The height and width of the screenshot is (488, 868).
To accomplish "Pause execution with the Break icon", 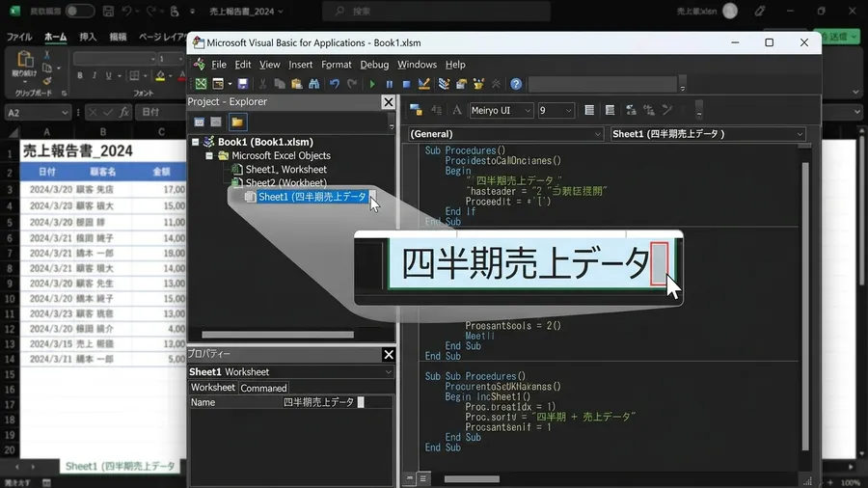I will [x=390, y=84].
